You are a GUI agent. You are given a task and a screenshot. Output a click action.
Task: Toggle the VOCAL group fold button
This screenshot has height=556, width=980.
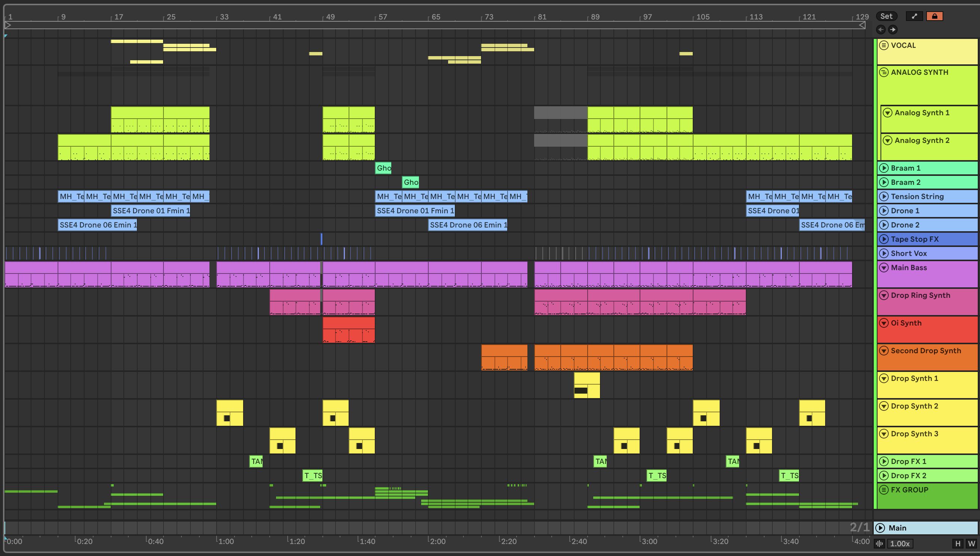coord(884,45)
